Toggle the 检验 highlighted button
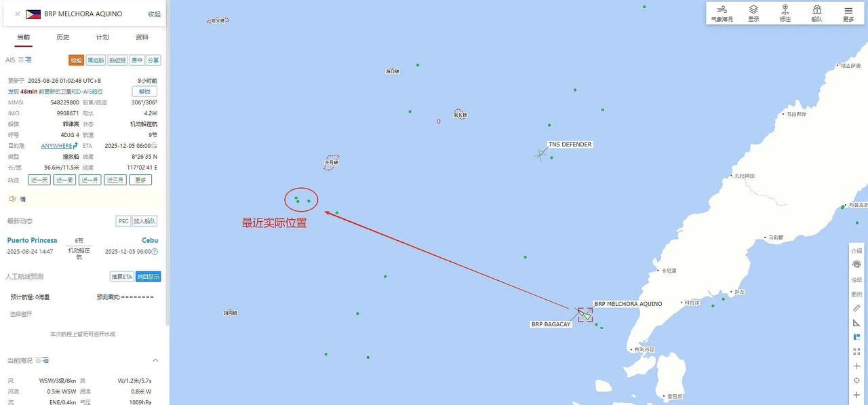868x405 pixels. (76, 60)
